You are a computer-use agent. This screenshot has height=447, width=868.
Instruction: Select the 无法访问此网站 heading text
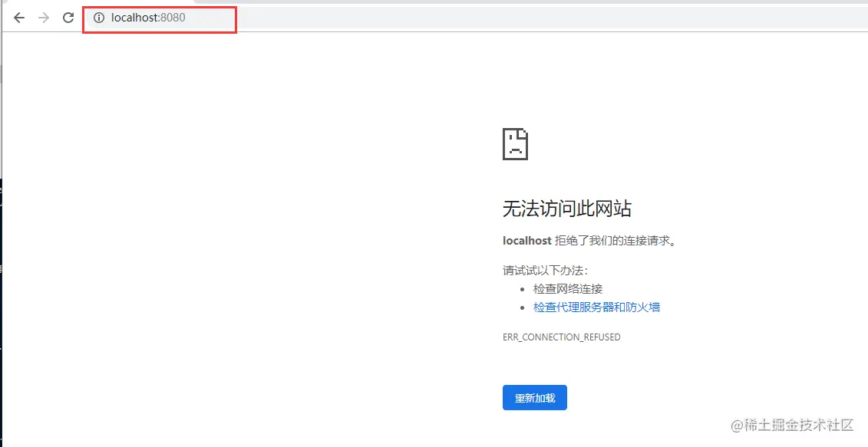point(567,209)
